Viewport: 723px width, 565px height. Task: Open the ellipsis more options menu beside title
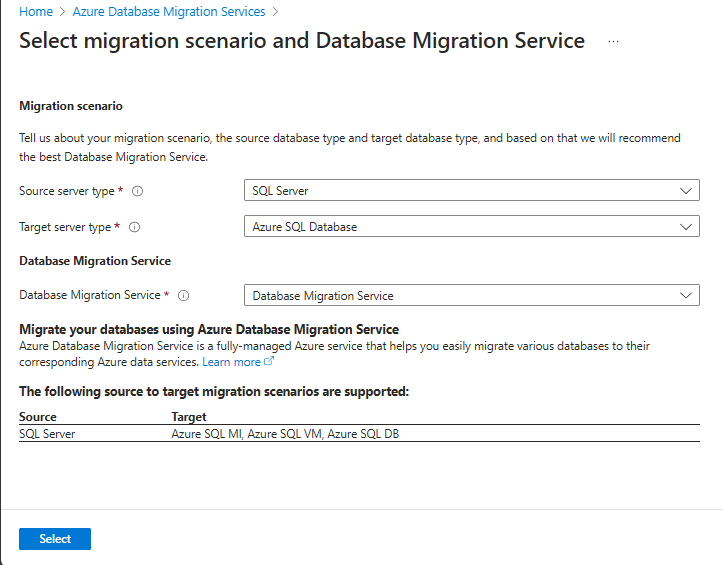pos(613,42)
